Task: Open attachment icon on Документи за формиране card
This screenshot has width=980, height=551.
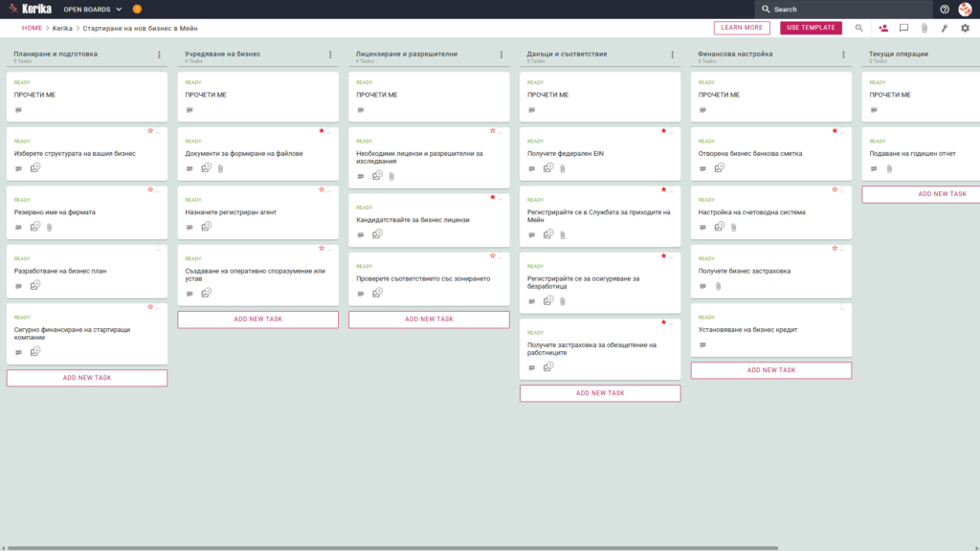Action: (221, 168)
